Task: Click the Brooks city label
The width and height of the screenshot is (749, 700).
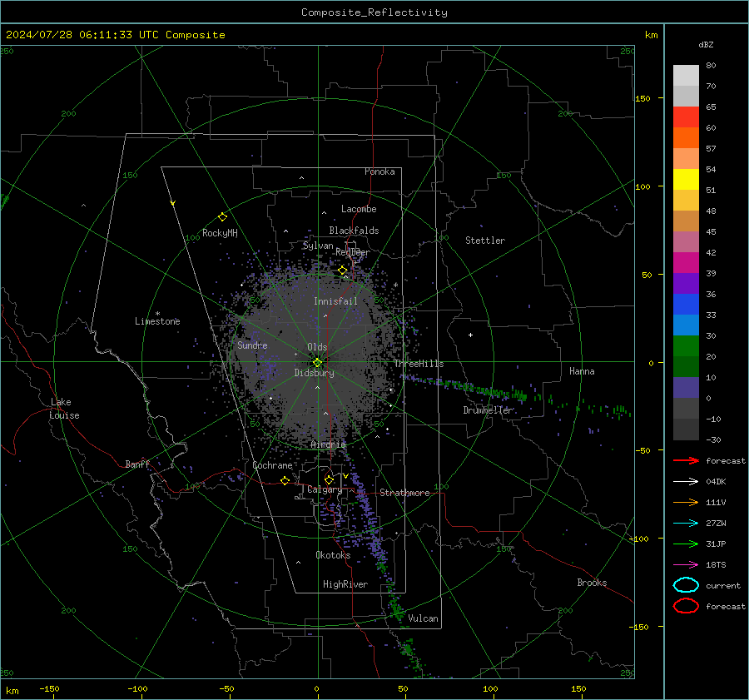Action: 592,583
